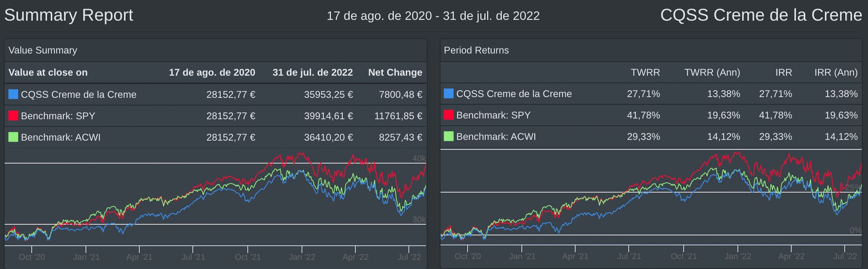
Task: Click the 19,63% TWRR (Ann) value for SPY
Action: coord(724,115)
